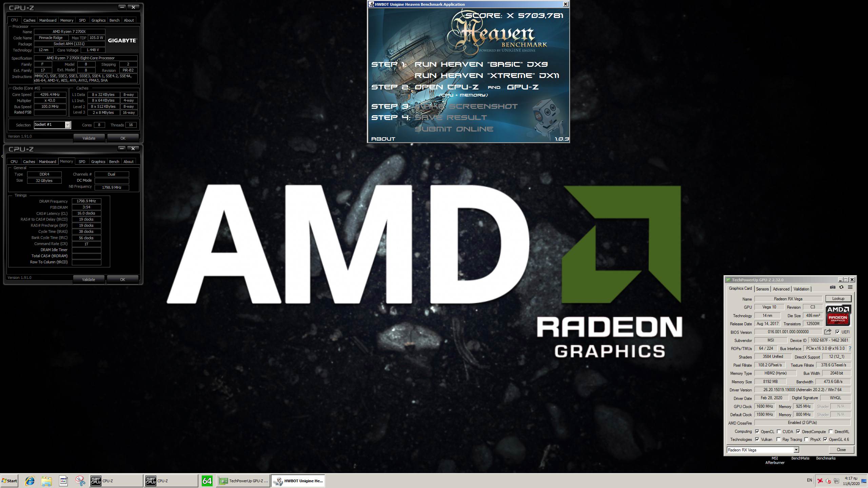Click the BIOS export share icon in GPU-Z
The width and height of the screenshot is (868, 488).
(828, 332)
